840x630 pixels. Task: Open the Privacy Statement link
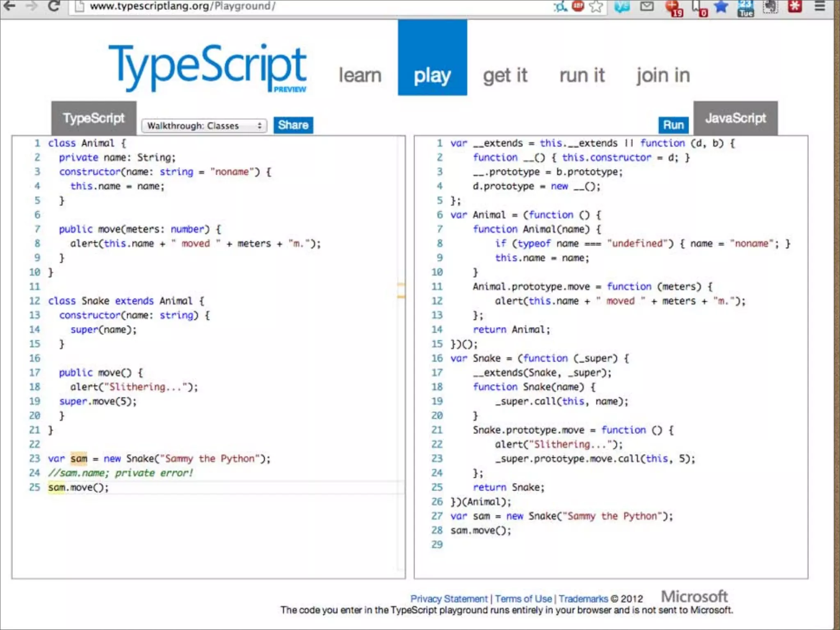pyautogui.click(x=449, y=599)
